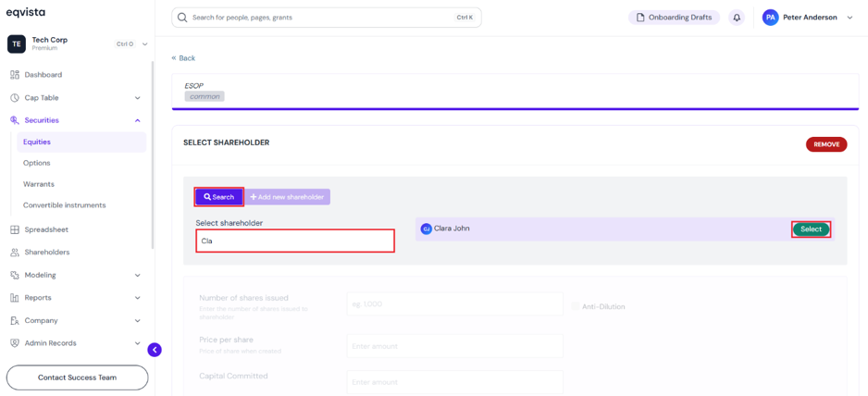This screenshot has height=396, width=868.
Task: Click the magnifier icon in search bar
Action: point(182,18)
